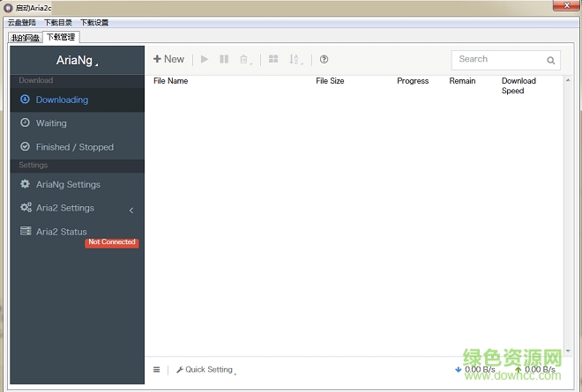Click the AriaNg Settings gear icon

(25, 183)
